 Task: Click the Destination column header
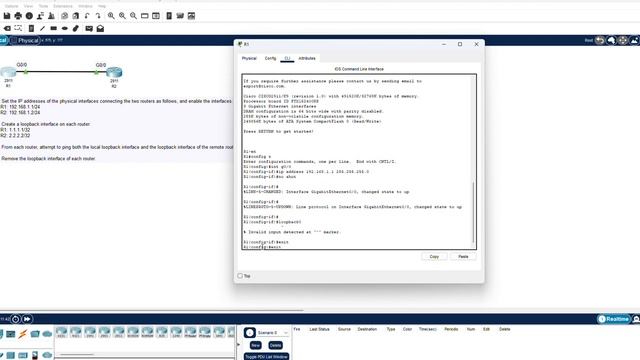pyautogui.click(x=367, y=329)
